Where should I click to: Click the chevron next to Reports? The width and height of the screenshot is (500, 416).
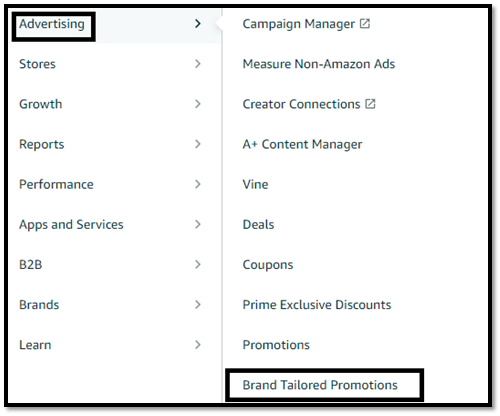198,144
